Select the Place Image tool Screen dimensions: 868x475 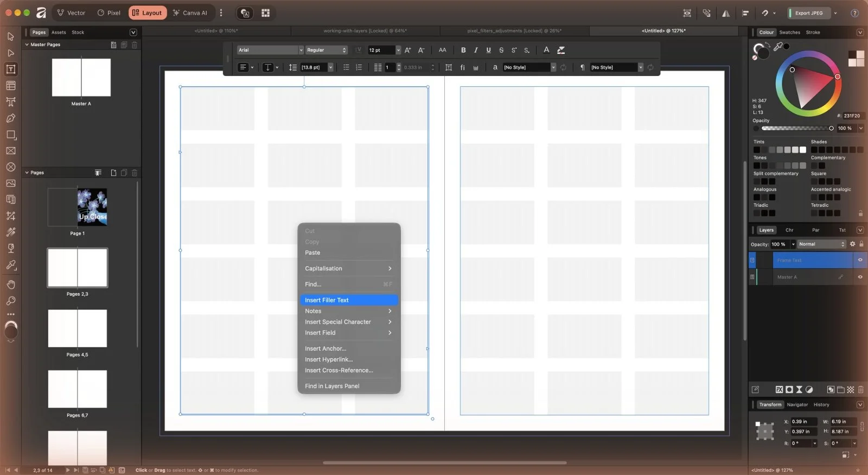click(x=10, y=183)
